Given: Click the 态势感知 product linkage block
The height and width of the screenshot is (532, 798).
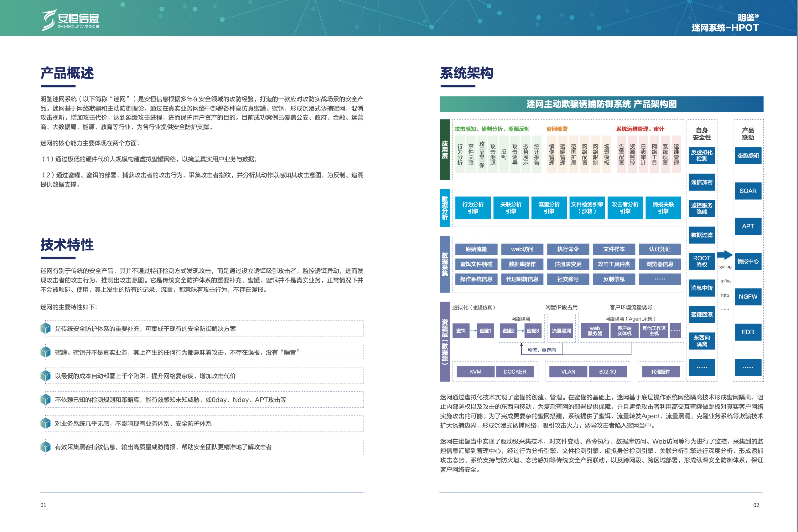Looking at the screenshot, I should [749, 156].
